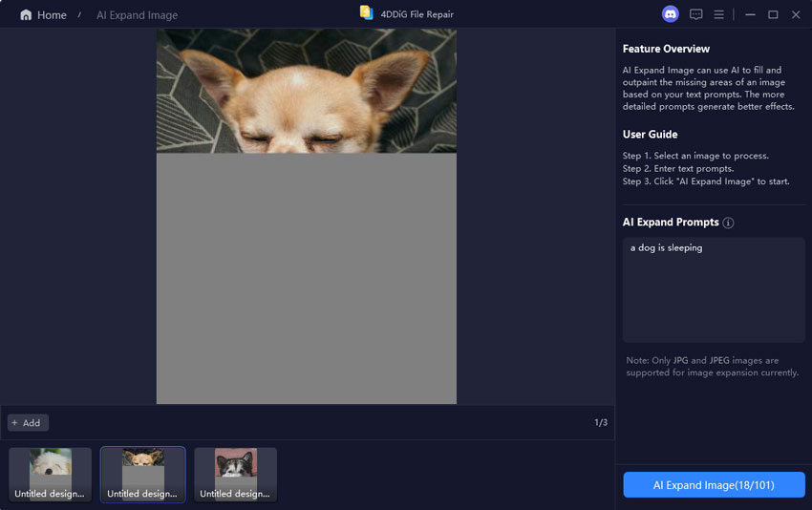Maximize the application window
Image resolution: width=812 pixels, height=510 pixels.
click(773, 14)
